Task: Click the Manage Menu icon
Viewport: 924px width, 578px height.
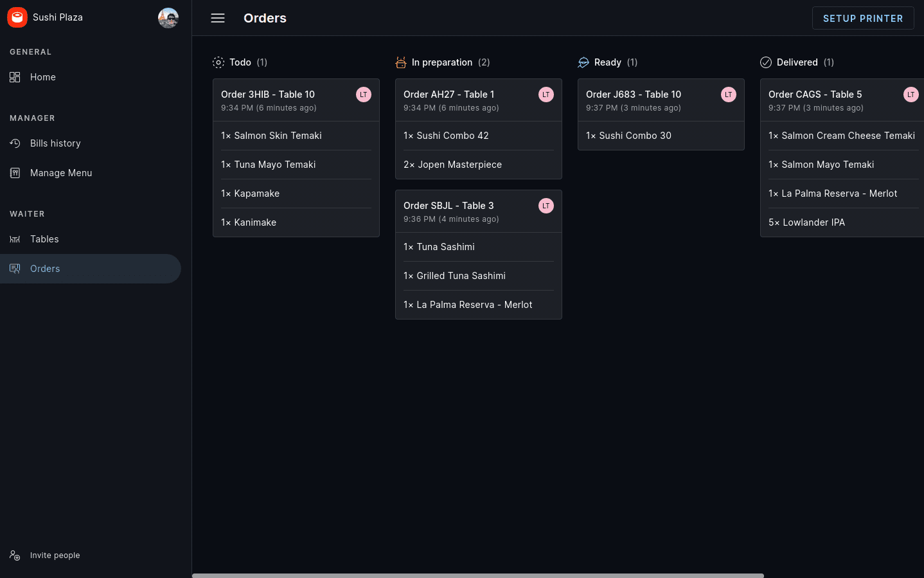Action: (15, 173)
